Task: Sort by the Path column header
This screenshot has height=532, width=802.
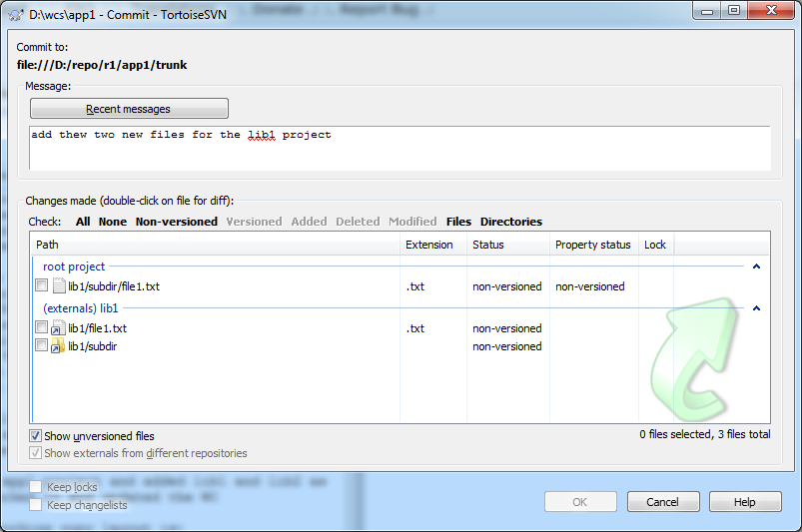Action: click(215, 245)
